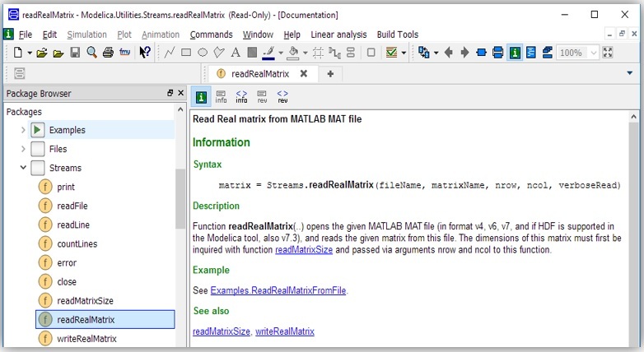This screenshot has width=644, height=352.
Task: Select the Polygon drawing tool
Action: [219, 53]
